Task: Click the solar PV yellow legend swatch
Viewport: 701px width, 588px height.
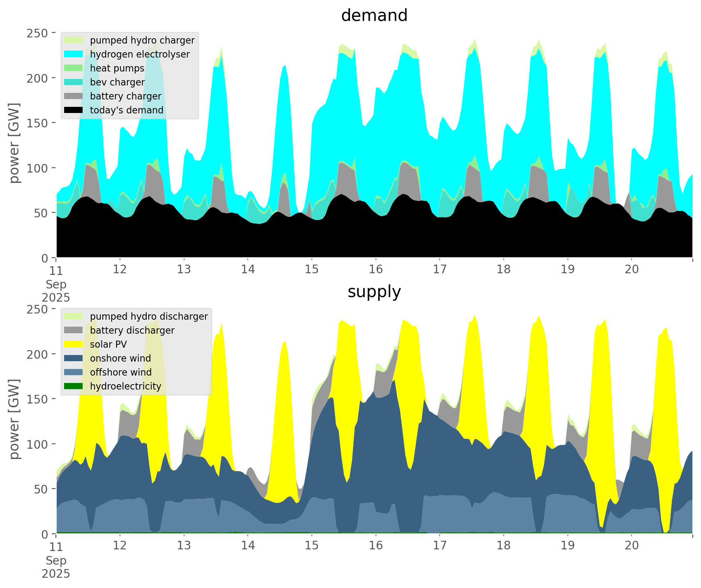Action: pos(74,344)
